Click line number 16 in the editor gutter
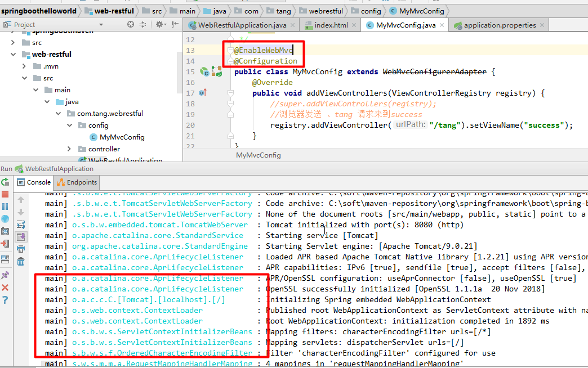Viewport: 588px width, 368px height. 190,83
